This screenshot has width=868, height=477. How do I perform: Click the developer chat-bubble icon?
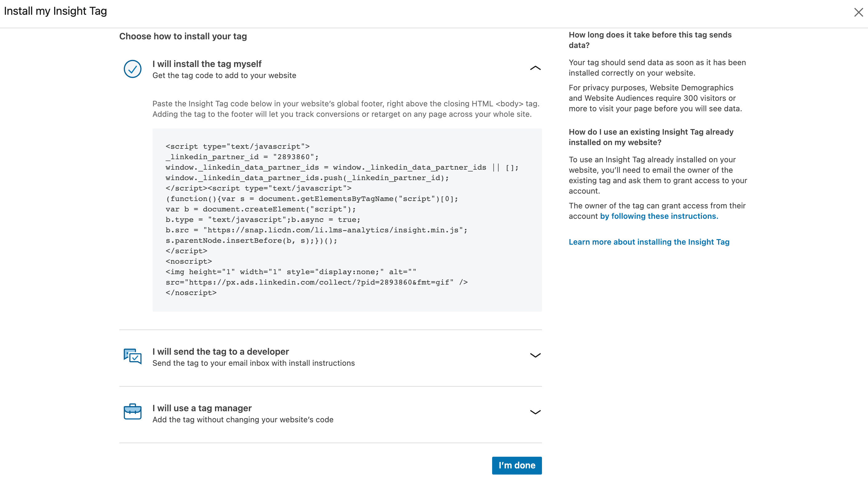133,356
